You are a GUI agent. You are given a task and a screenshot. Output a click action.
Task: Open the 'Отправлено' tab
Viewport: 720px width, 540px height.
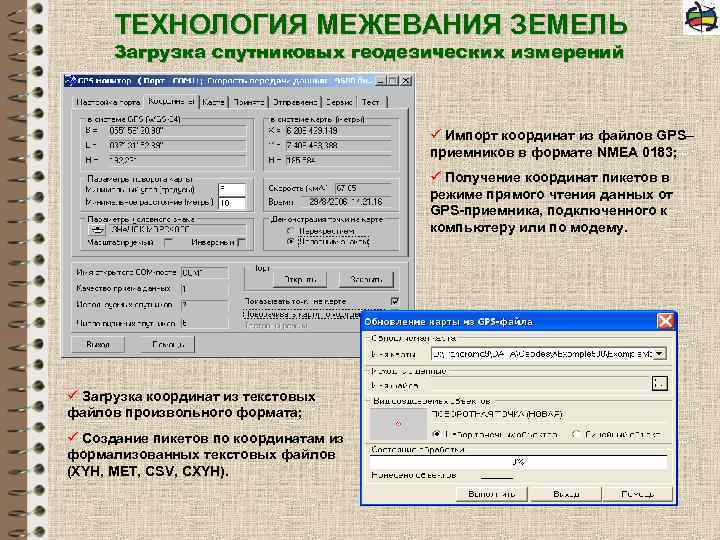tap(295, 102)
